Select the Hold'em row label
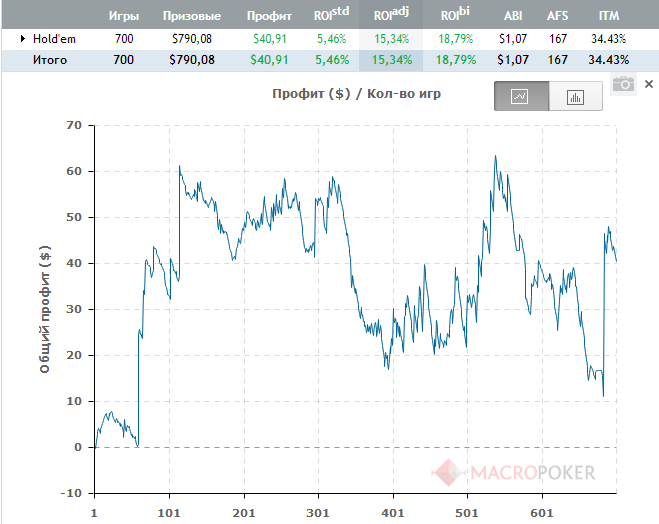The height and width of the screenshot is (524, 659). (54, 39)
